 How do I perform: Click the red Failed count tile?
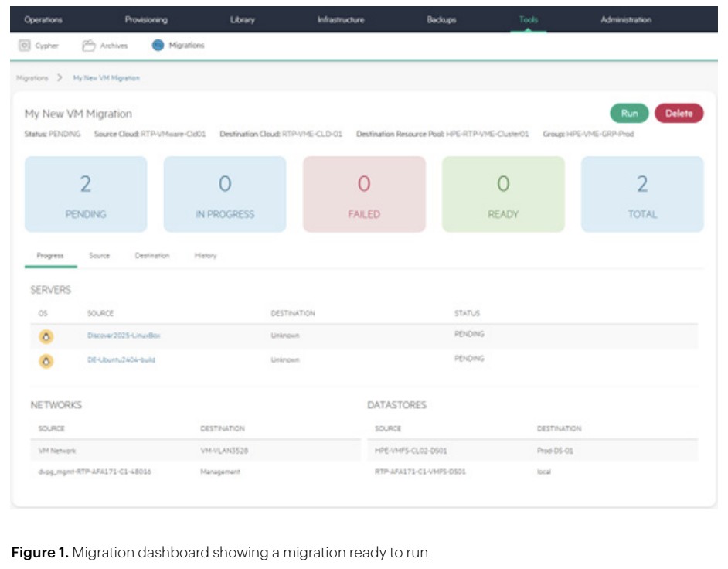[x=364, y=194]
